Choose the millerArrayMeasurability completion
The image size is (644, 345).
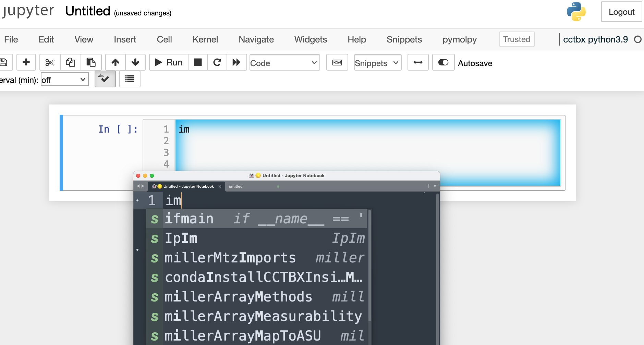point(257,316)
